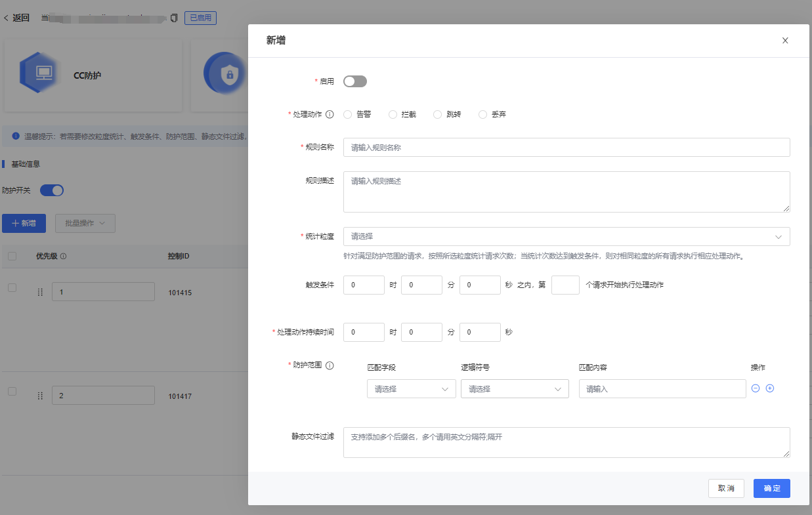Click the plus icon to add protection scope row
The image size is (812, 515).
[770, 388]
